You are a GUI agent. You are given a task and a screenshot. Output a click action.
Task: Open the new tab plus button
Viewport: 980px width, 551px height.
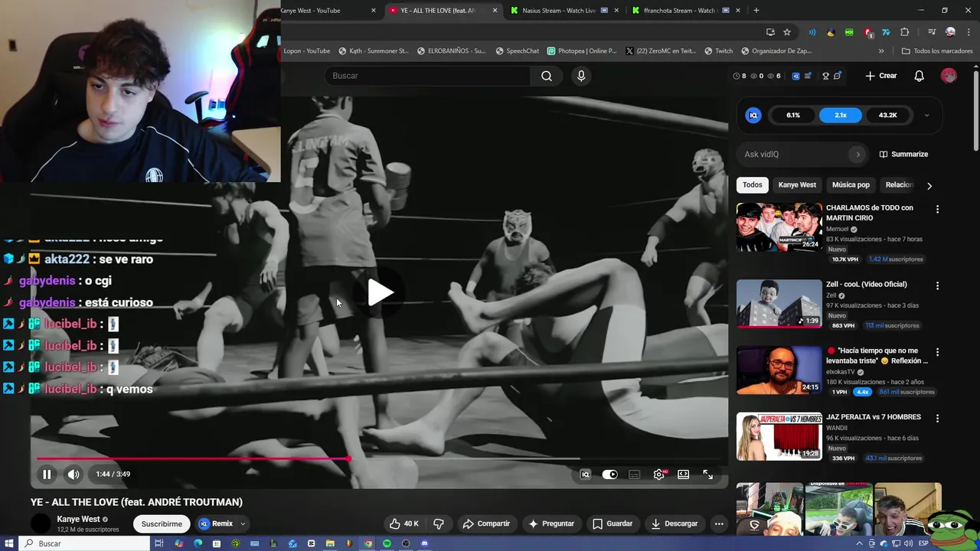[756, 11]
